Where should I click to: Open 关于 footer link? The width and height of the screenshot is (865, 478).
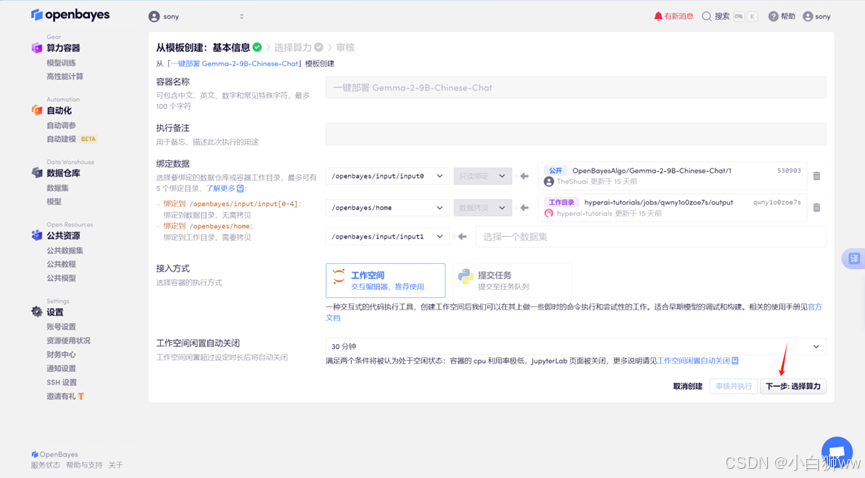[x=115, y=465]
